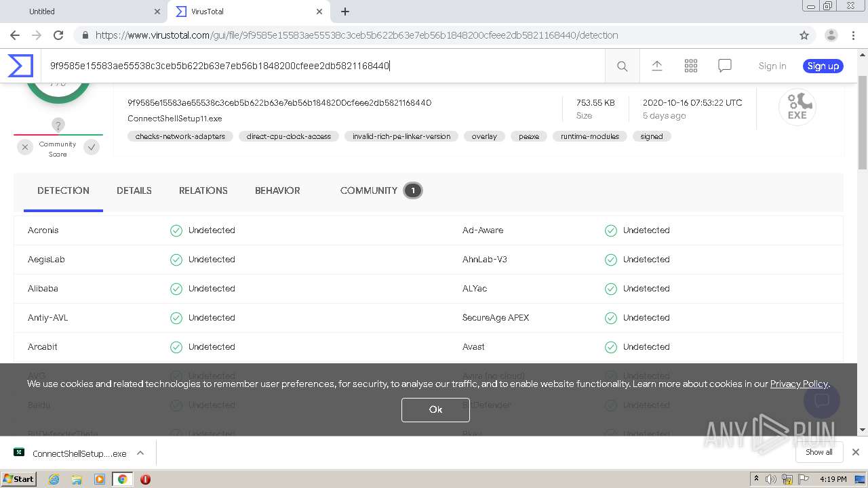Viewport: 868px width, 488px height.
Task: Click the volume speaker tray icon
Action: 770,479
